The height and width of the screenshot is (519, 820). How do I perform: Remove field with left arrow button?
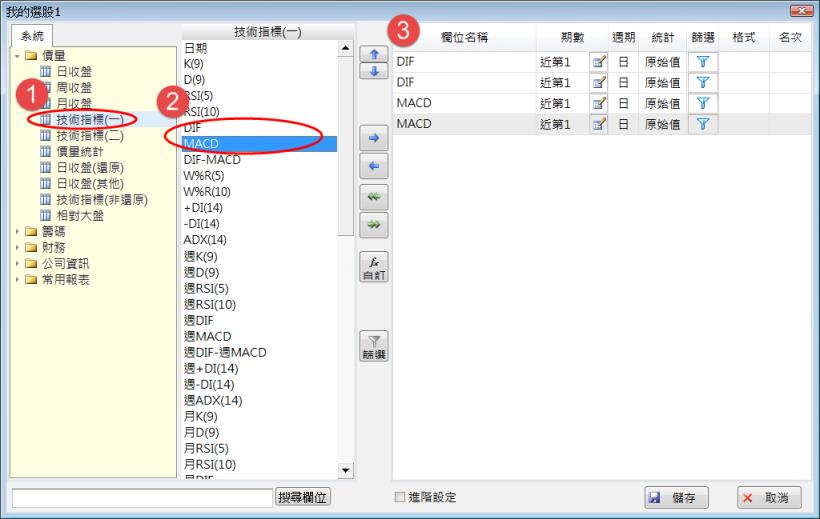pyautogui.click(x=373, y=167)
